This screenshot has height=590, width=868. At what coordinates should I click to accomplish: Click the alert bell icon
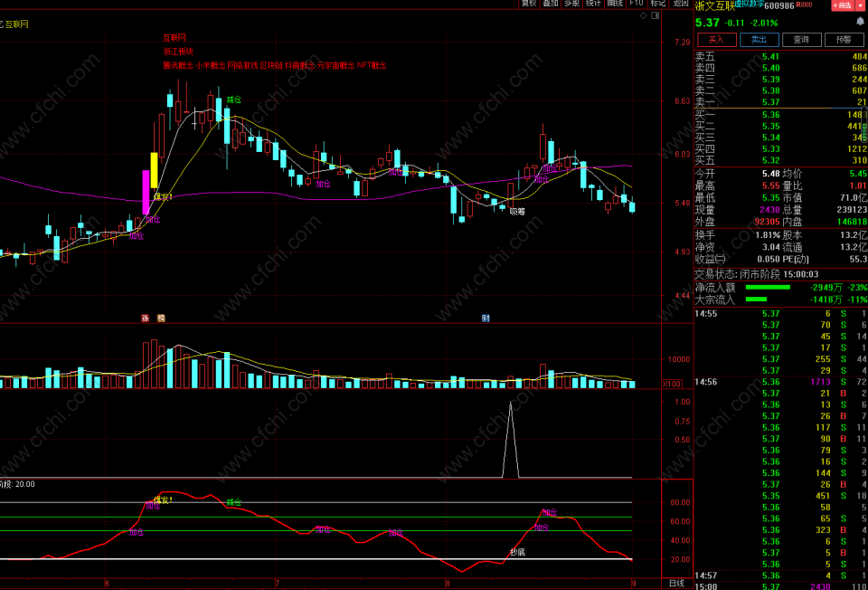click(860, 22)
